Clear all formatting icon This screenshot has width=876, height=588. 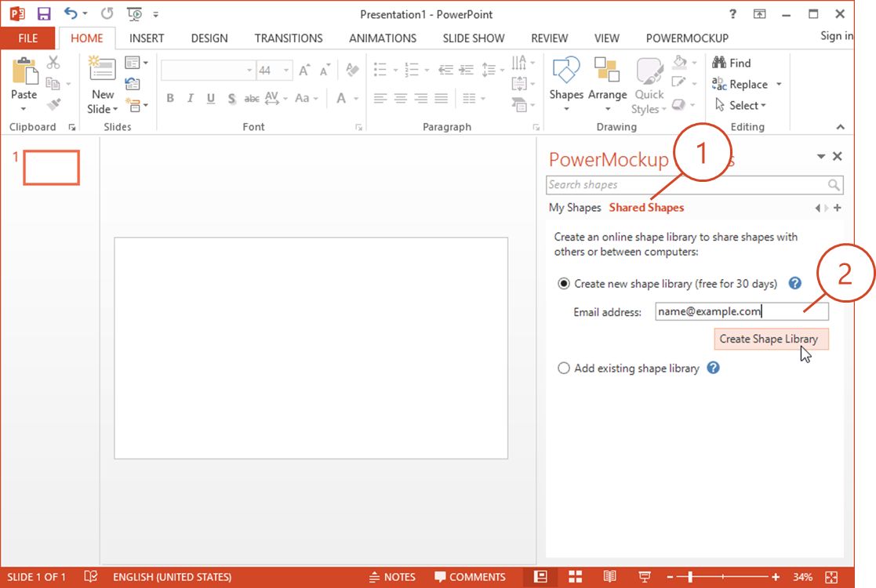[352, 70]
